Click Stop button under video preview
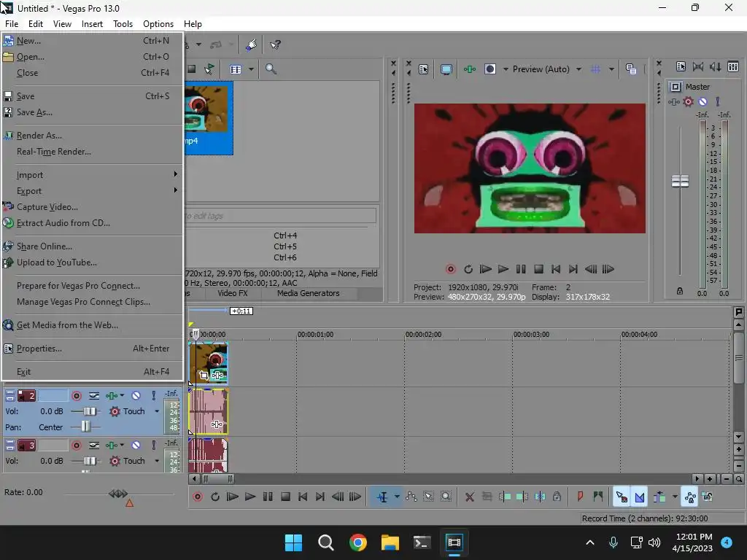Screen dimensions: 747x560 coord(538,269)
